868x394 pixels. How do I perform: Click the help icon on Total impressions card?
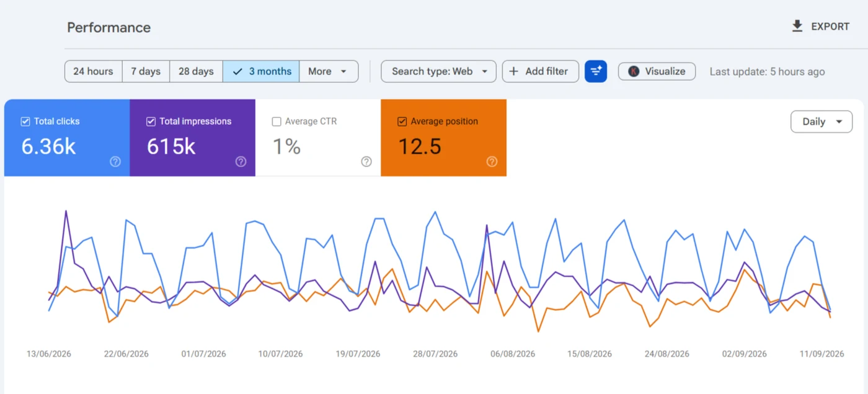241,162
